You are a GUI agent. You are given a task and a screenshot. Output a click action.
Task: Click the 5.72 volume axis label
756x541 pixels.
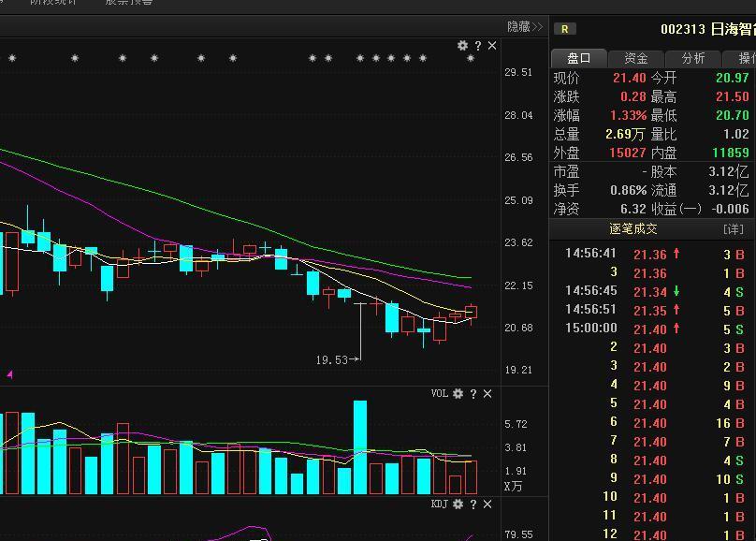point(516,424)
